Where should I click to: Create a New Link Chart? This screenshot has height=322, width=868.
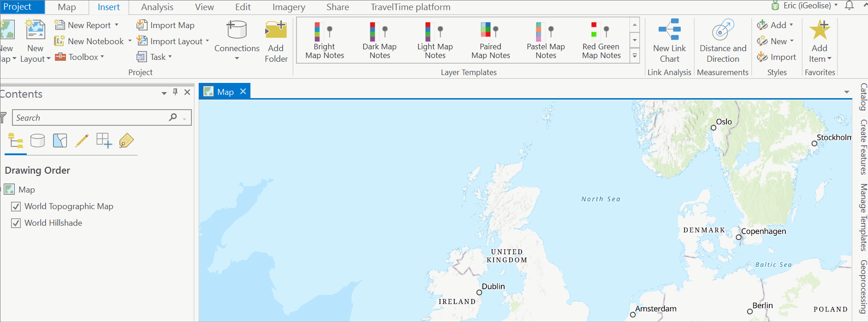pyautogui.click(x=669, y=41)
